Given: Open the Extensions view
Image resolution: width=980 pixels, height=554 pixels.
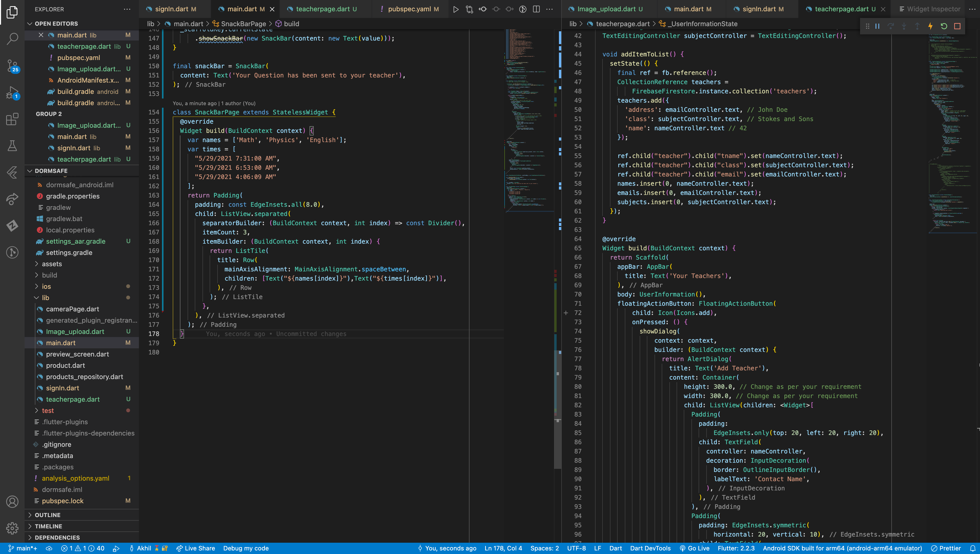Looking at the screenshot, I should (x=12, y=119).
